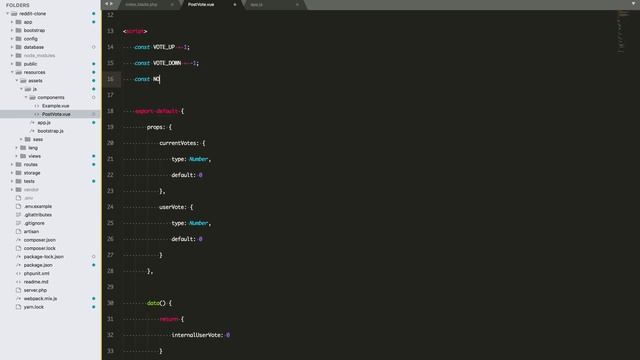Screen dimensions: 640x360
Task: Click VOTE_DOWN constant in code
Action: point(167,63)
